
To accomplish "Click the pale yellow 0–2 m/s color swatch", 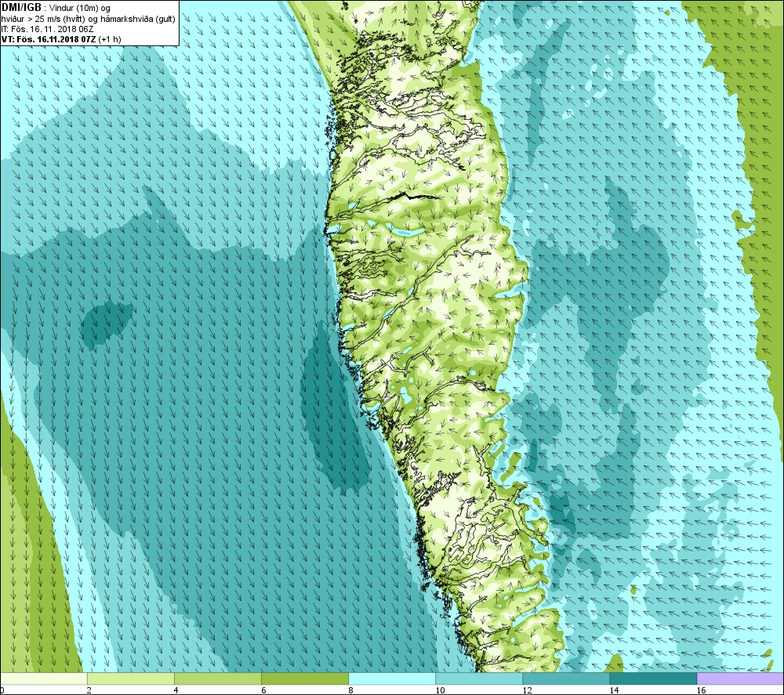I will [x=44, y=679].
